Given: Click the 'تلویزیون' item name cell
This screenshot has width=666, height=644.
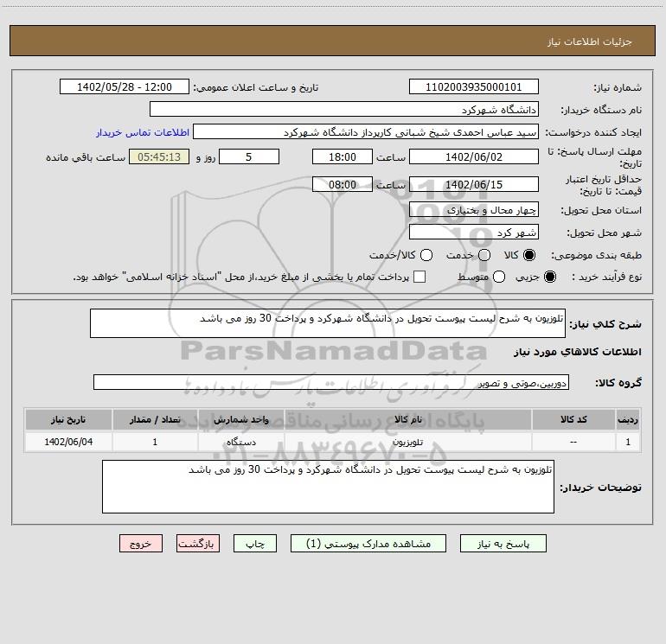Looking at the screenshot, I should 407,442.
